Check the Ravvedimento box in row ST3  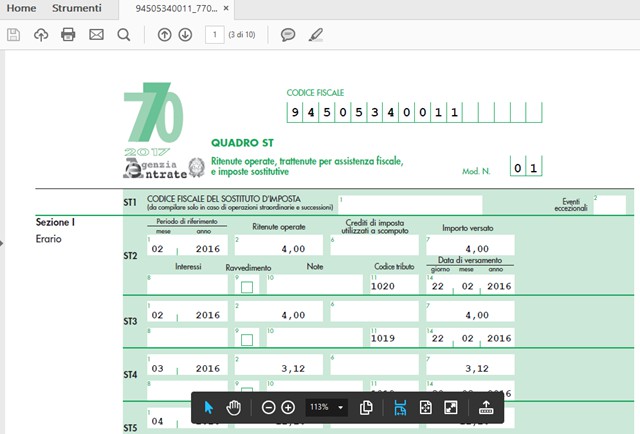(247, 340)
